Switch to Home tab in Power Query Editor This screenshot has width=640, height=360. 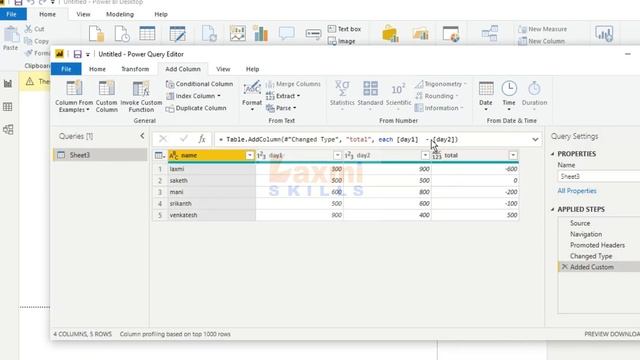tap(97, 69)
